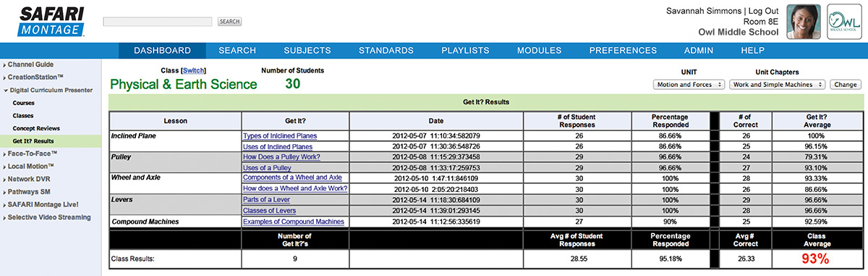The width and height of the screenshot is (868, 276).
Task: Open How does a Wheel and Axle Work? link
Action: tap(295, 188)
